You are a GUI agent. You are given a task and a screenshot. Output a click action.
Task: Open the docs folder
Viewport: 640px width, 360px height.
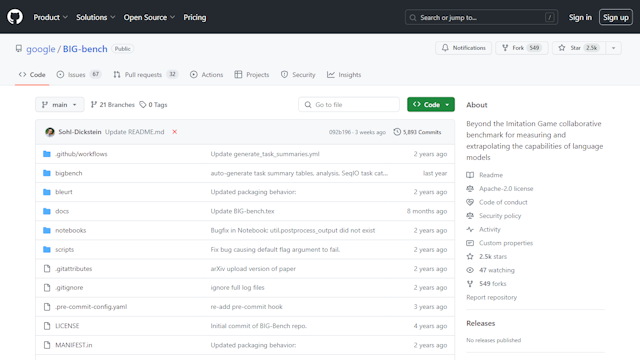coord(62,211)
